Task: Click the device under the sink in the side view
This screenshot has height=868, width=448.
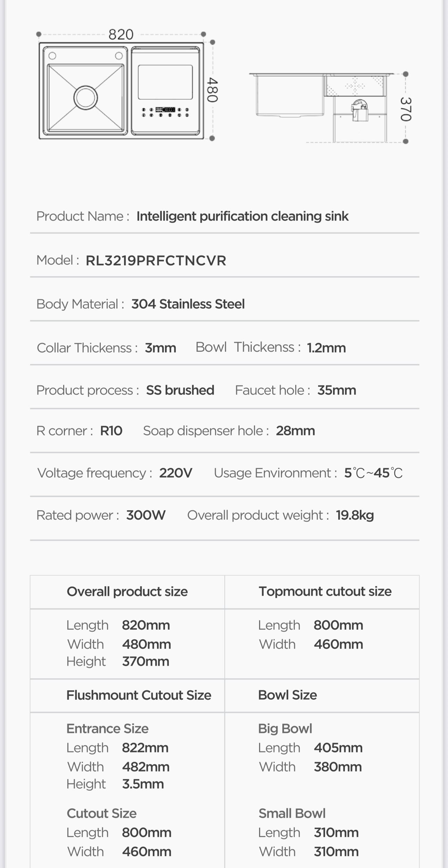Action: pos(359,110)
